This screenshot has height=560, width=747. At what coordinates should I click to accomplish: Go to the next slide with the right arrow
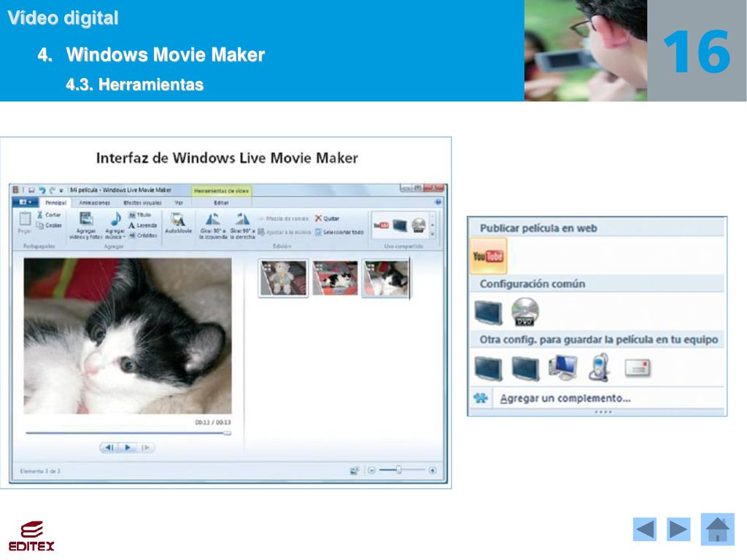pos(678,529)
